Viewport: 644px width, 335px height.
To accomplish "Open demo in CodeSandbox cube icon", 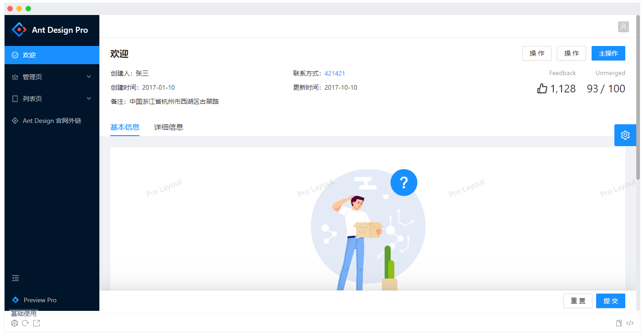I will click(x=15, y=323).
